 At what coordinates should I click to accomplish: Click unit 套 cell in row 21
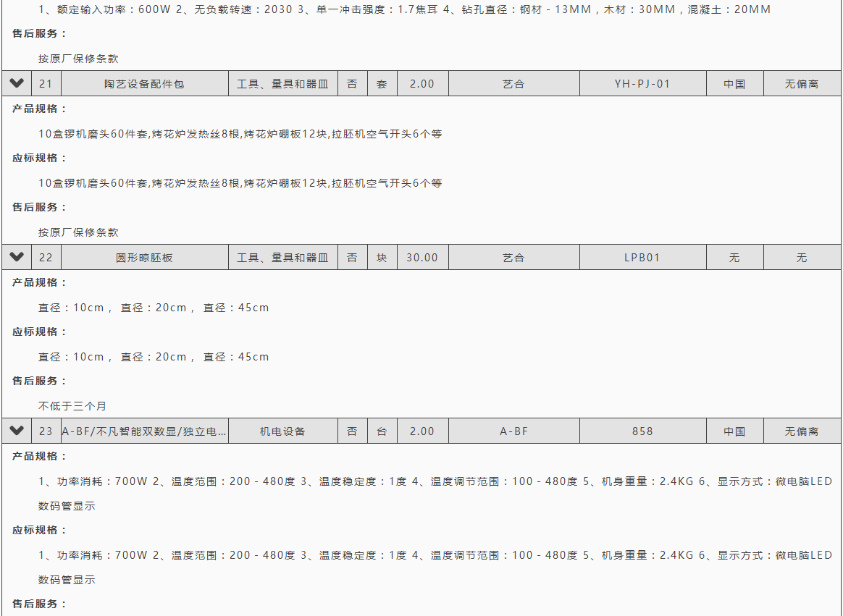click(x=382, y=84)
